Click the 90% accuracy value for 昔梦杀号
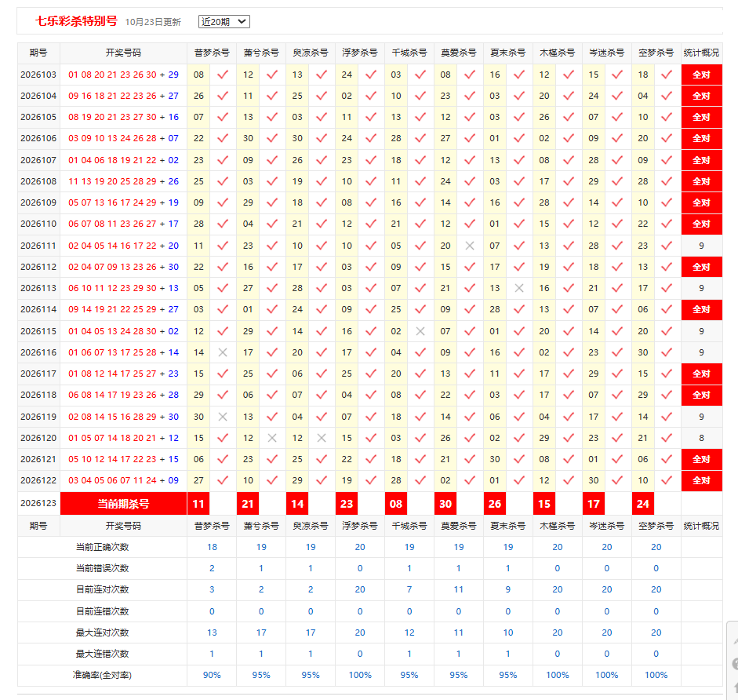Image resolution: width=738 pixels, height=700 pixels. (x=212, y=675)
